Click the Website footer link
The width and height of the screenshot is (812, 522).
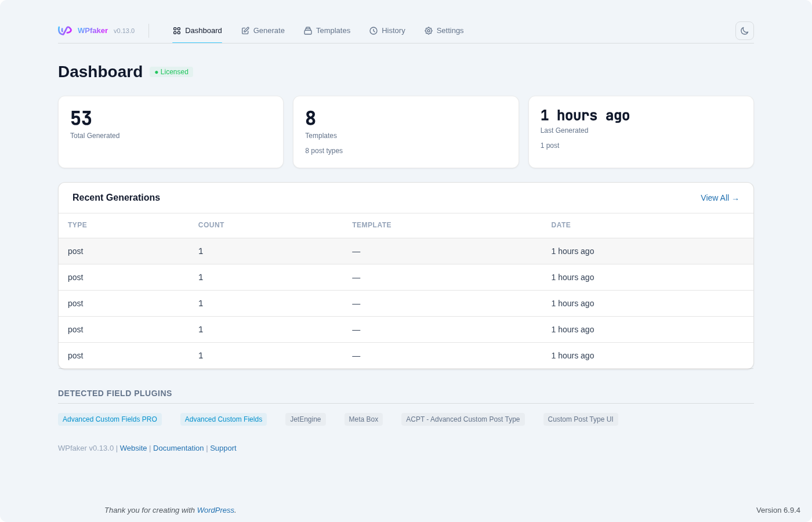click(133, 448)
